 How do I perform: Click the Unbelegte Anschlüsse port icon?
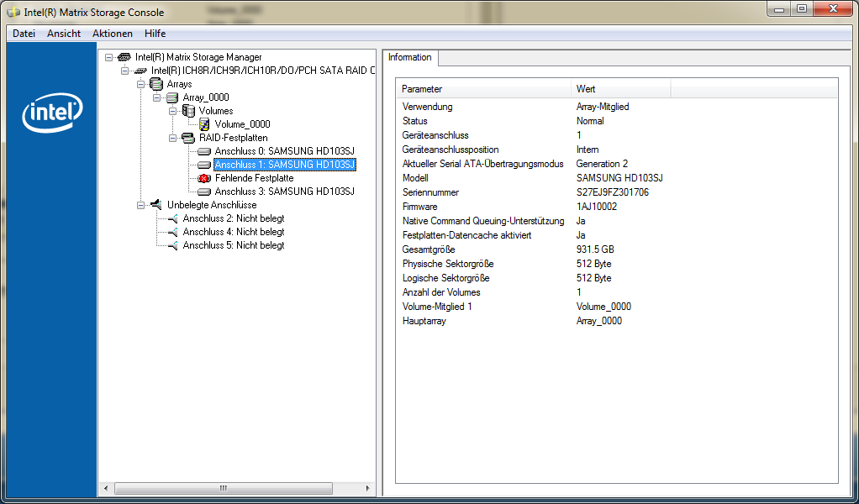(156, 205)
